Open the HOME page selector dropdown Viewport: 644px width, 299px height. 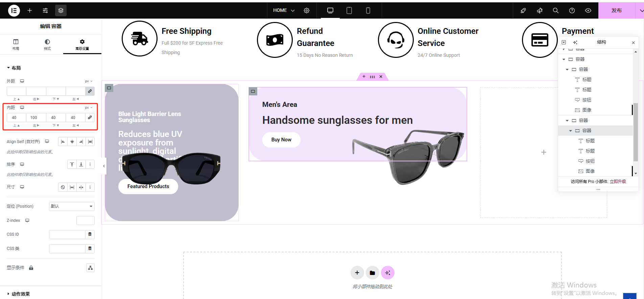point(284,10)
